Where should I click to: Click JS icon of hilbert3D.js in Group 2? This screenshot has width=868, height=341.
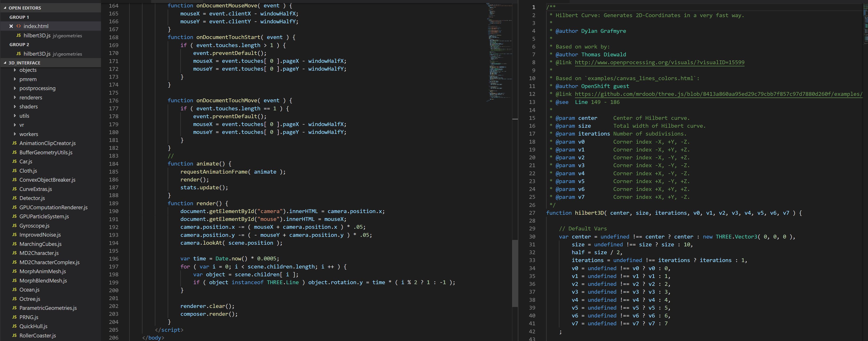pos(19,54)
